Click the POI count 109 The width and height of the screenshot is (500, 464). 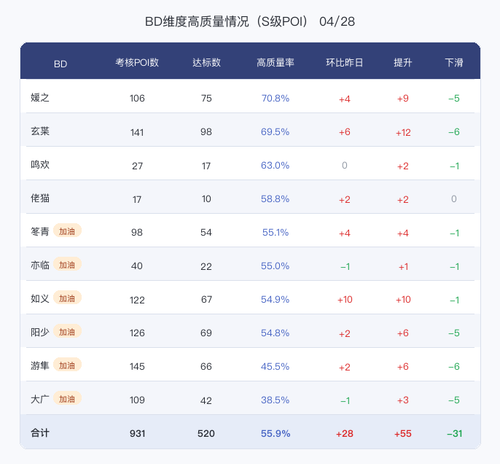(x=137, y=400)
